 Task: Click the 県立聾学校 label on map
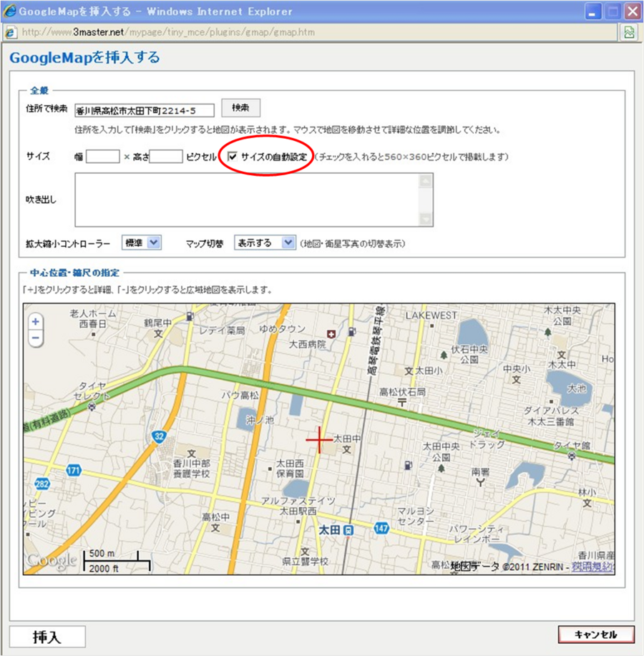305,562
